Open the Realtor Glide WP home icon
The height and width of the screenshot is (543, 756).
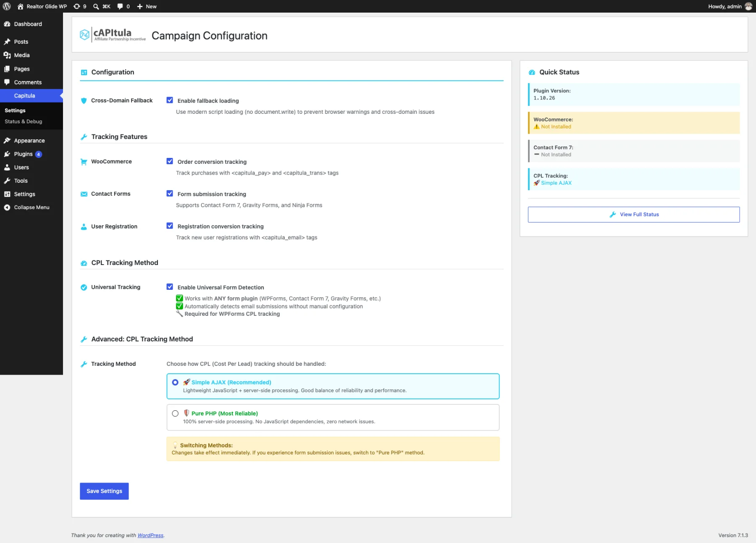pos(20,6)
